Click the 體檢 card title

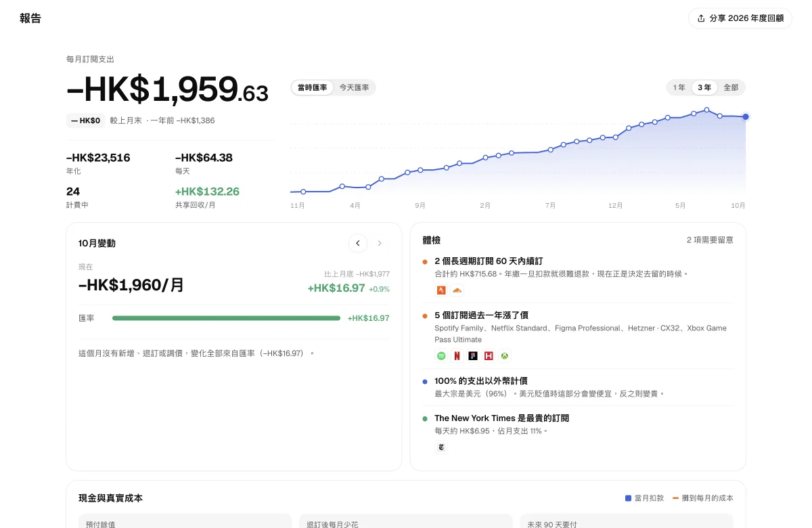click(x=432, y=240)
